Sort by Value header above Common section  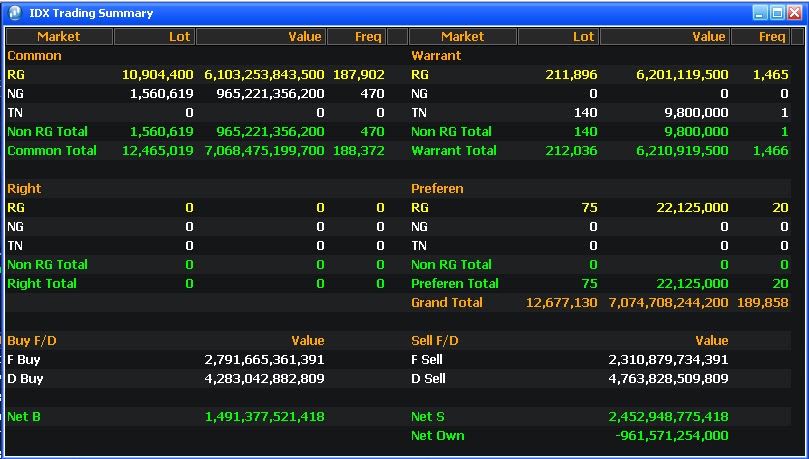tap(260, 36)
